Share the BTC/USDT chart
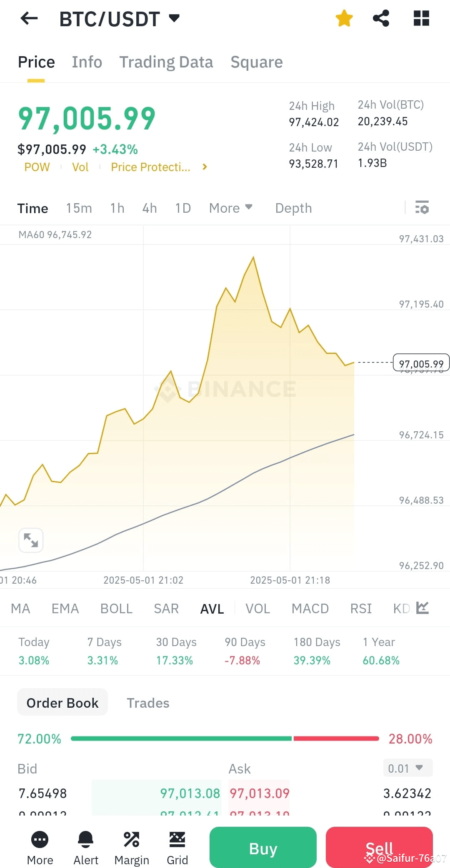 point(381,18)
